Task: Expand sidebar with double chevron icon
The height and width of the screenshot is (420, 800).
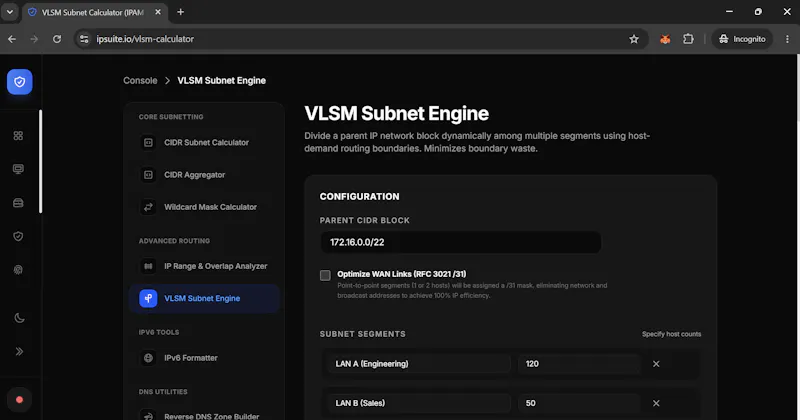Action: (19, 352)
